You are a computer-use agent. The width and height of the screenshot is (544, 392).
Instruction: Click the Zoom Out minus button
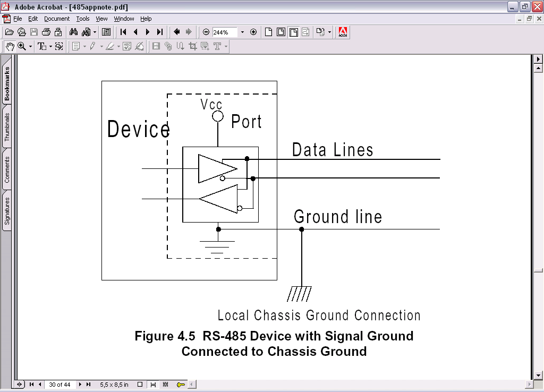[206, 32]
